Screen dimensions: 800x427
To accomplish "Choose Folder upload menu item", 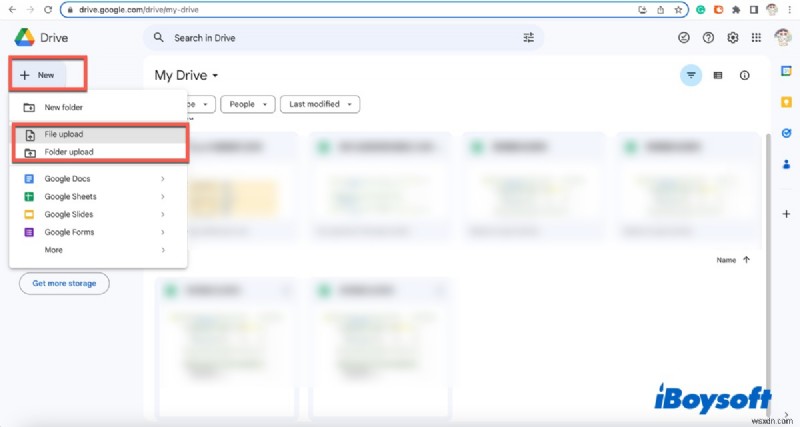I will (98, 152).
